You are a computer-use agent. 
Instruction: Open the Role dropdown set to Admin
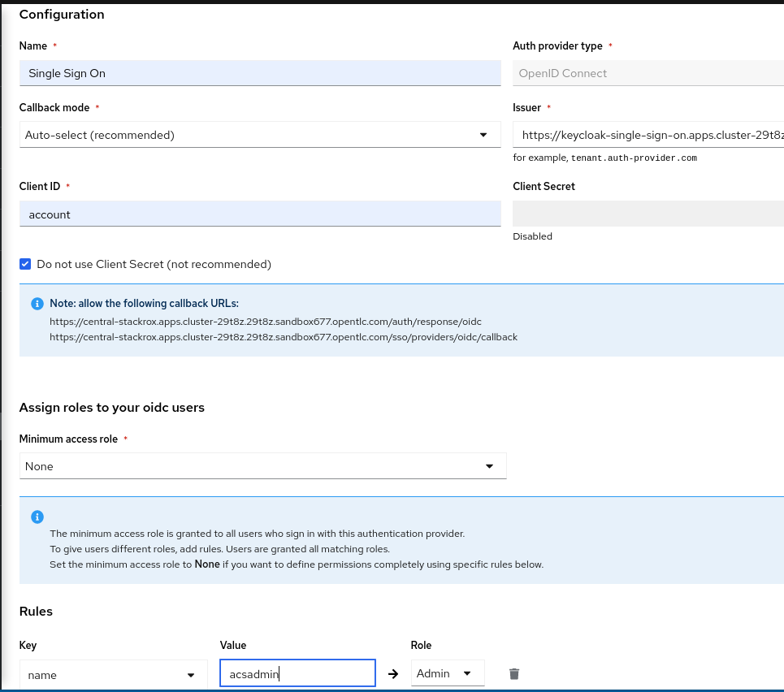click(x=447, y=673)
